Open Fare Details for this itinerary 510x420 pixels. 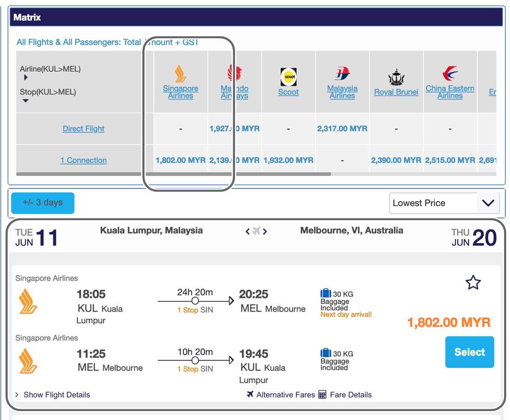(x=345, y=394)
